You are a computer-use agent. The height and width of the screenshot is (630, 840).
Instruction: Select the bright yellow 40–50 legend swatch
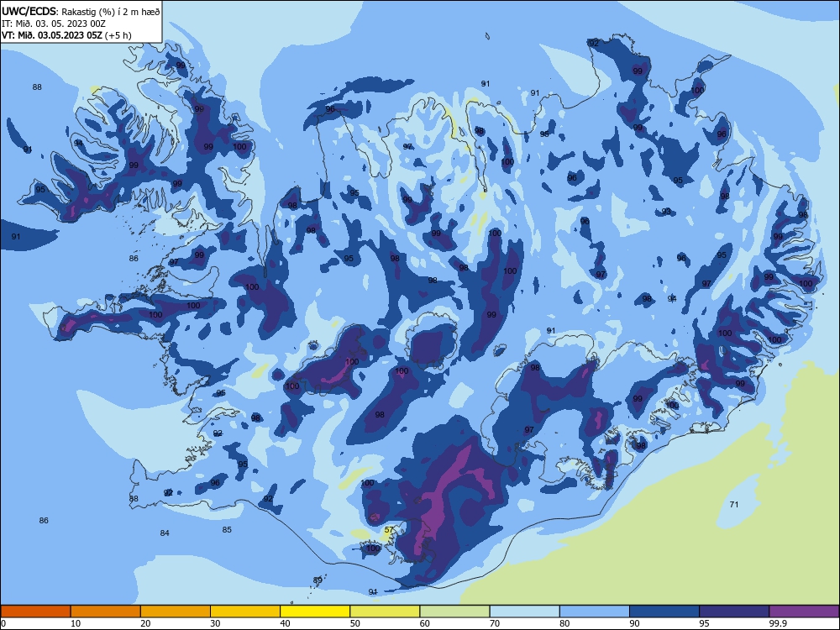pyautogui.click(x=315, y=612)
